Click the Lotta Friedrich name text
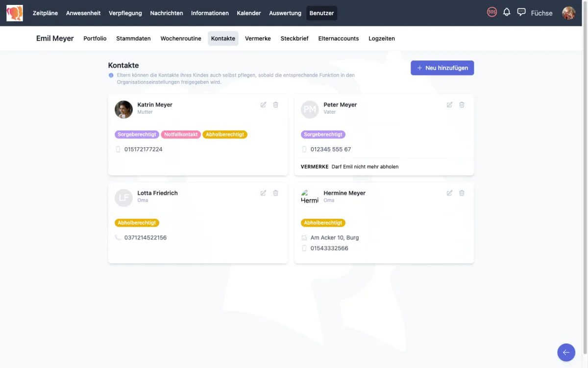This screenshot has width=588, height=368. [157, 193]
